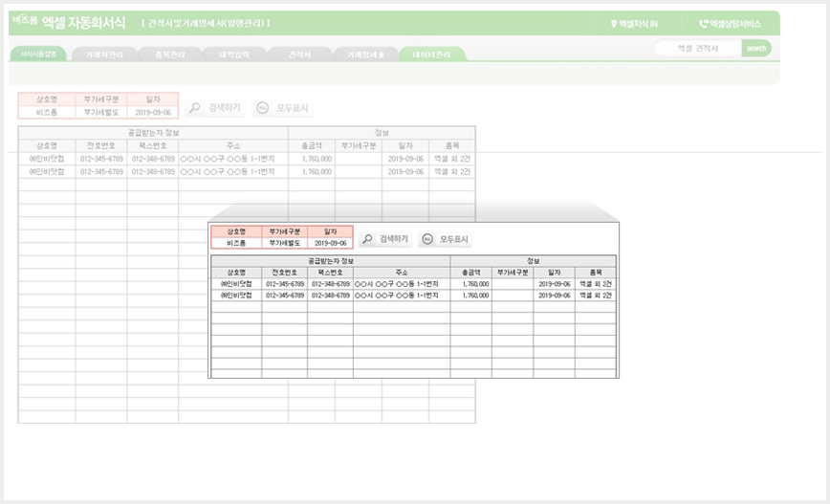Select second row 012-345-6789 cell on background sheet

click(x=101, y=171)
